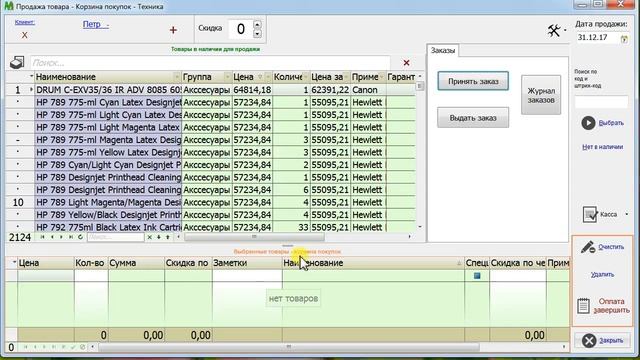Click Оплата завершить to finish payment
This screenshot has width=640, height=360.
(611, 306)
